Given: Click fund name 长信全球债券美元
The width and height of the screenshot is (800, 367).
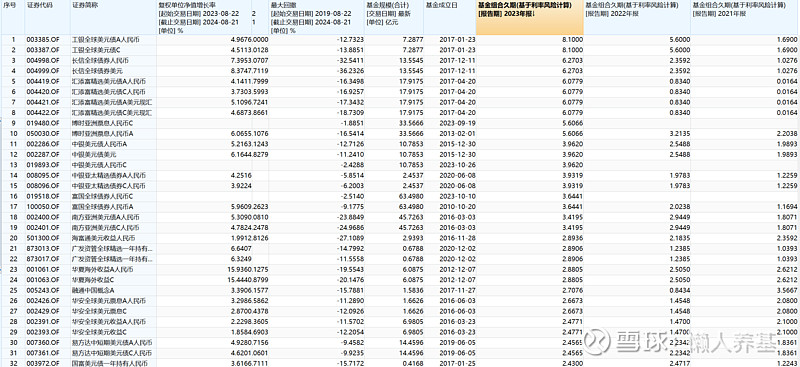Looking at the screenshot, I should pyautogui.click(x=97, y=71).
